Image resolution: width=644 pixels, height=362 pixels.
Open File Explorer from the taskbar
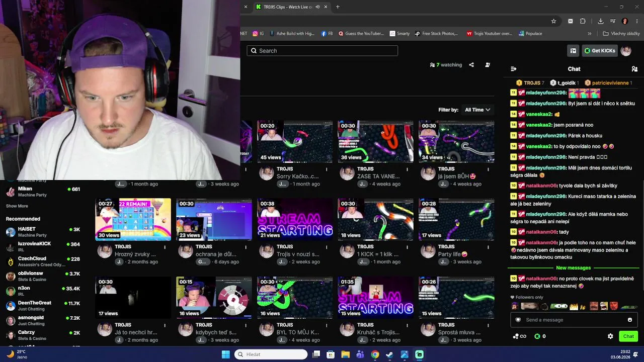(345, 354)
